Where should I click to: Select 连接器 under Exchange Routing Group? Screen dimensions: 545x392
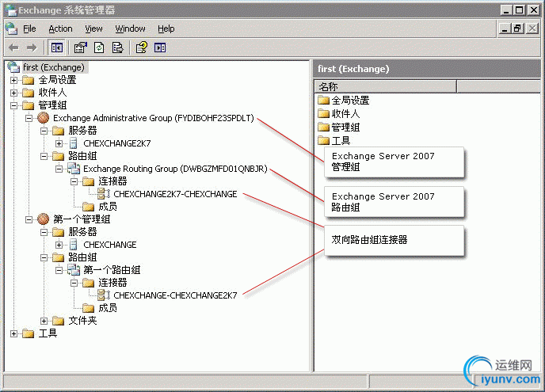point(112,181)
